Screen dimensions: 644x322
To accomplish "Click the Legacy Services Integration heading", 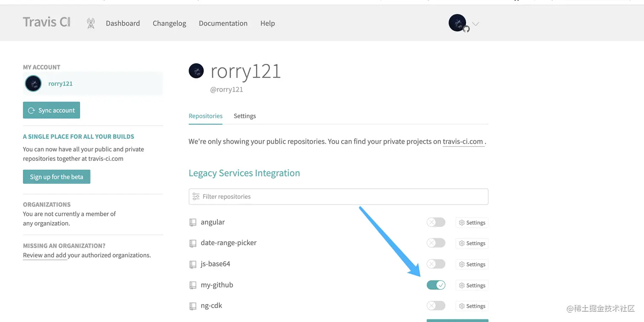I will 244,173.
